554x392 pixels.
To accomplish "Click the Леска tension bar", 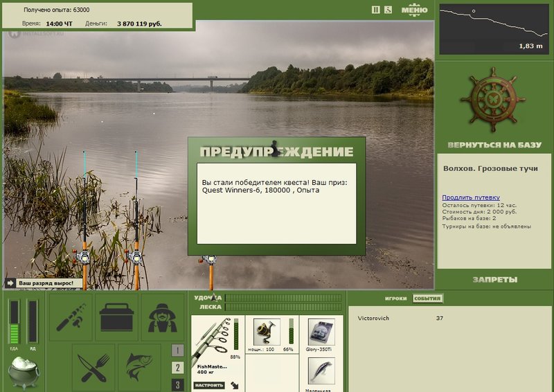I will [283, 307].
